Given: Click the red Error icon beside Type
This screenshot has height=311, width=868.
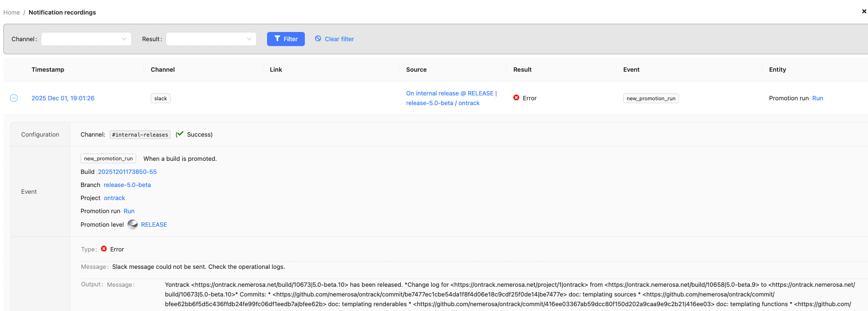Looking at the screenshot, I should [104, 249].
